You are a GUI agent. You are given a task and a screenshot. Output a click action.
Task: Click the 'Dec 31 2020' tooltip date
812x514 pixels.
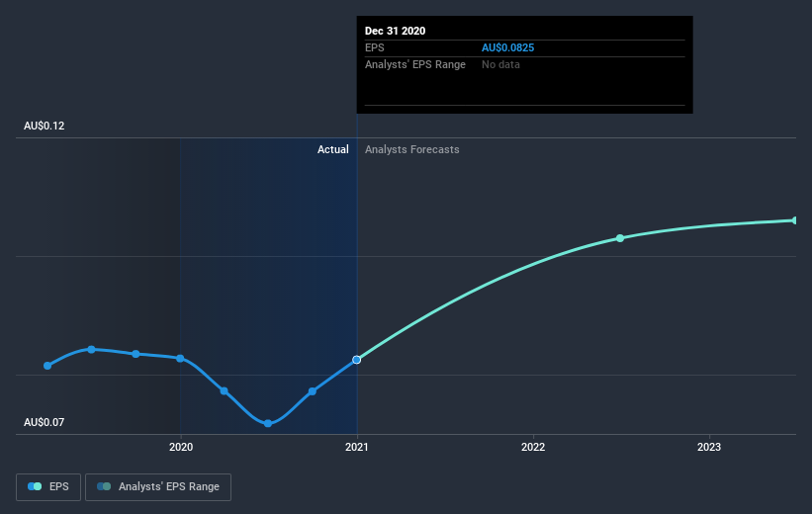coord(396,31)
